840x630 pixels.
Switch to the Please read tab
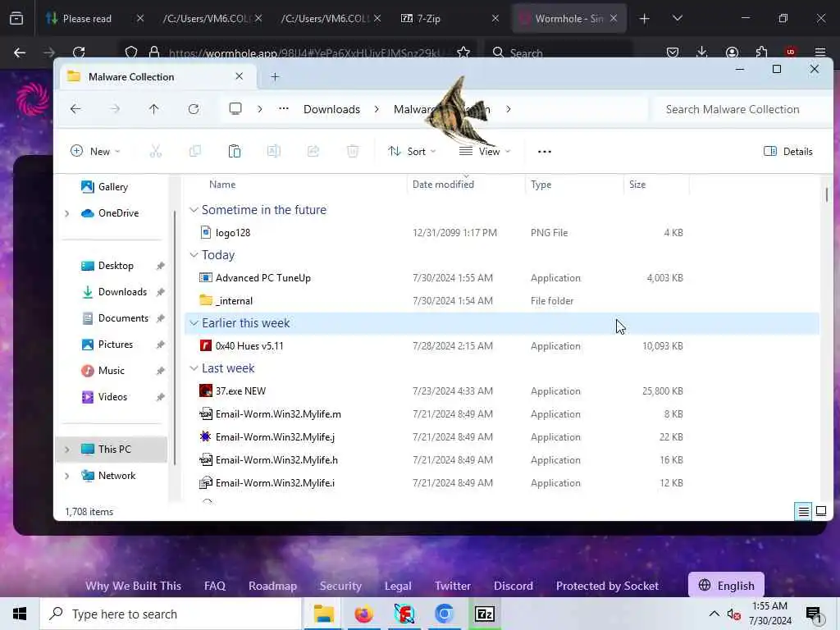pyautogui.click(x=87, y=19)
